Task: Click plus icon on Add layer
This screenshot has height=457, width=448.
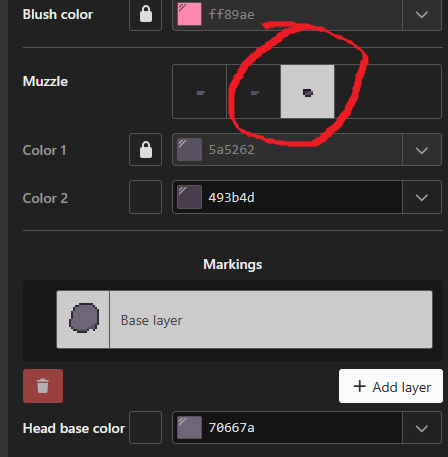Action: tap(360, 386)
